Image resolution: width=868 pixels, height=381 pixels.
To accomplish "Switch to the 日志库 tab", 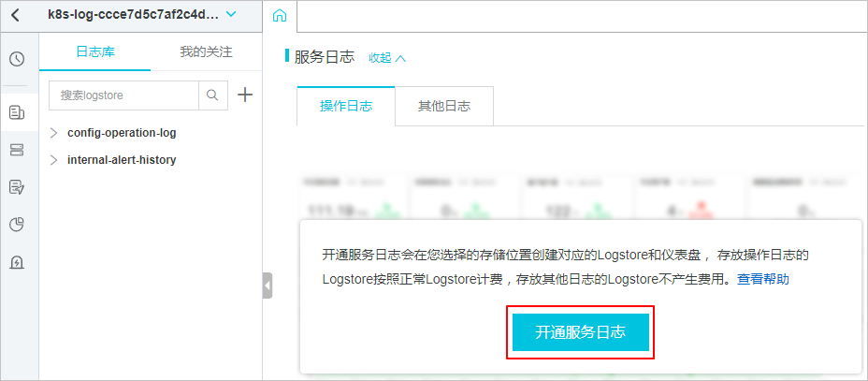I will click(x=95, y=52).
